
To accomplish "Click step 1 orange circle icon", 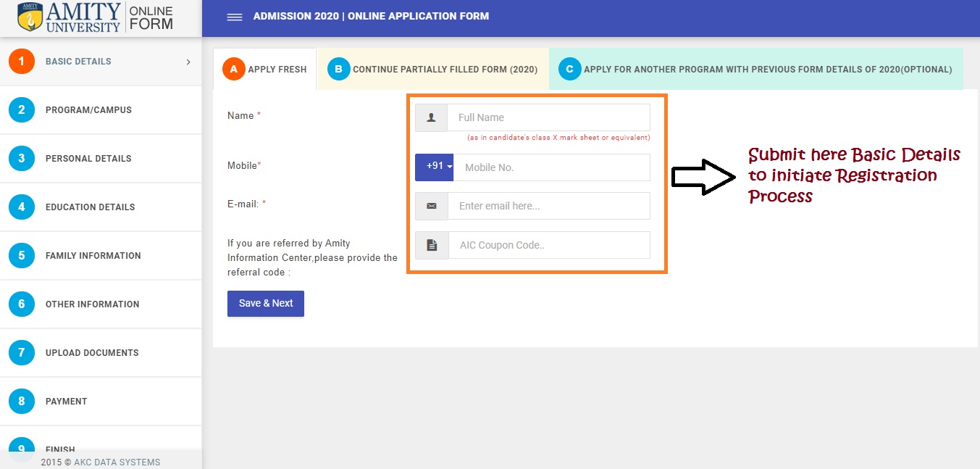I will point(22,62).
